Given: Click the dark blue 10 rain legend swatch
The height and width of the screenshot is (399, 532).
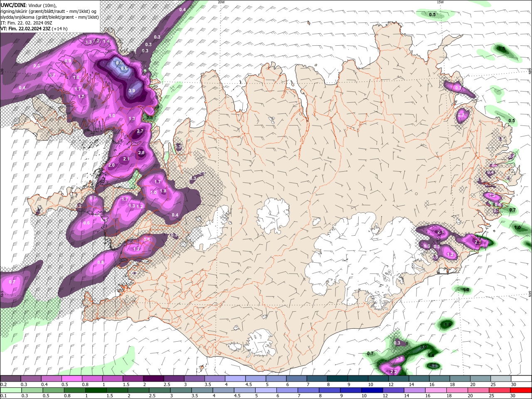Looking at the screenshot, I should click(x=372, y=390).
